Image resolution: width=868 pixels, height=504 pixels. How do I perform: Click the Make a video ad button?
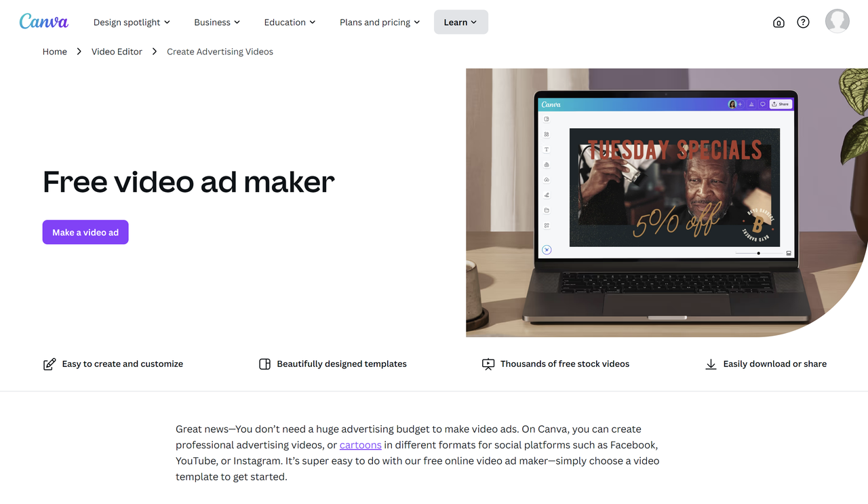pos(85,232)
